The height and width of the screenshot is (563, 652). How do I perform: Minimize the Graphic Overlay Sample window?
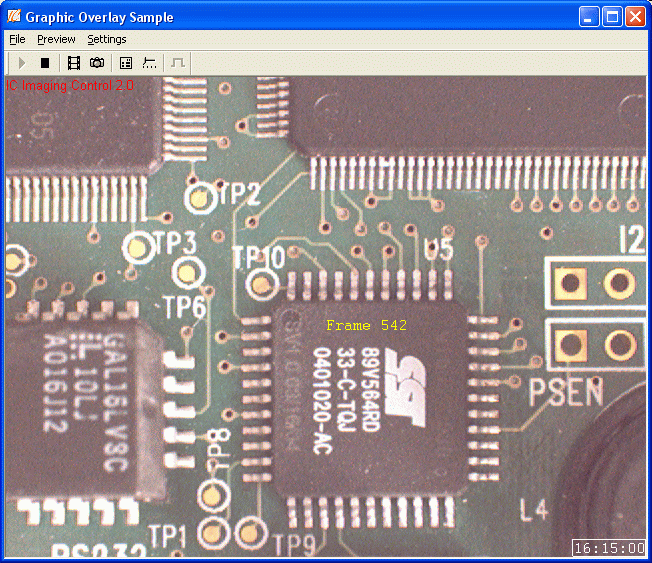[590, 17]
